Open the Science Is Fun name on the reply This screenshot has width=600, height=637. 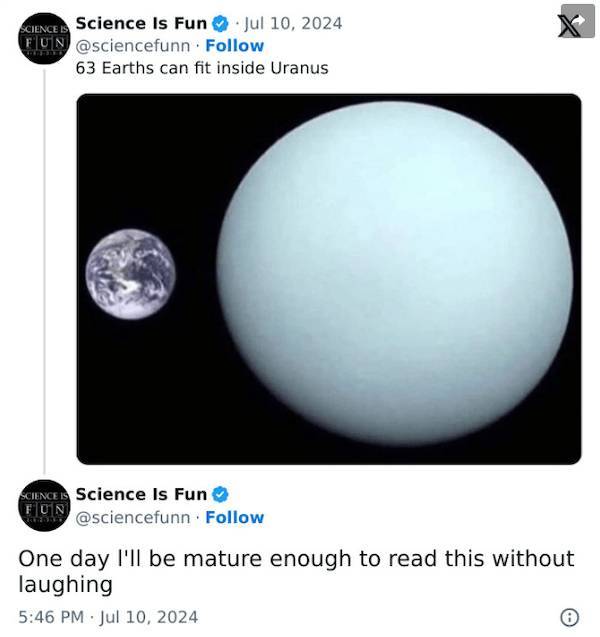141,494
